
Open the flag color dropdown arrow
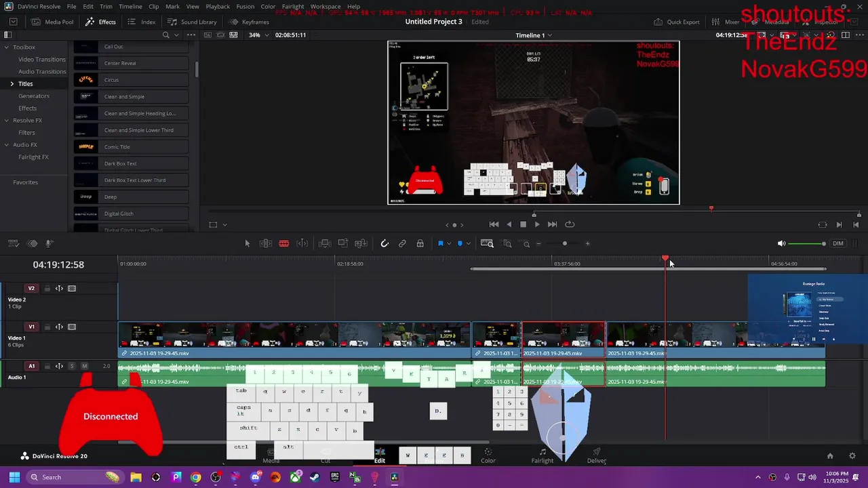pyautogui.click(x=449, y=244)
